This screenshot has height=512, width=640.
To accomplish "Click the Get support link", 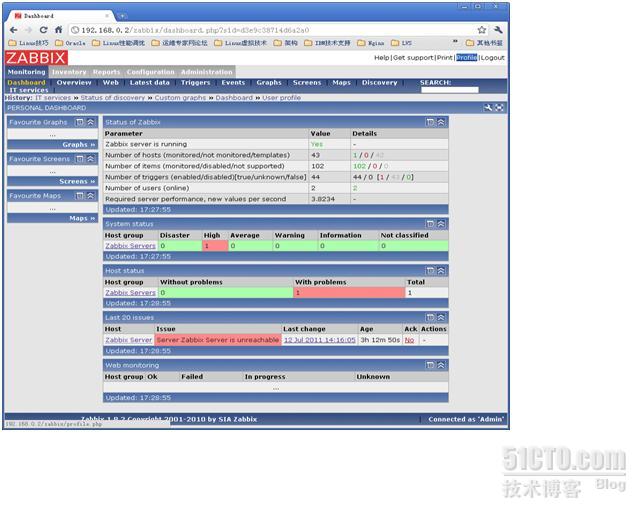I will tap(413, 58).
